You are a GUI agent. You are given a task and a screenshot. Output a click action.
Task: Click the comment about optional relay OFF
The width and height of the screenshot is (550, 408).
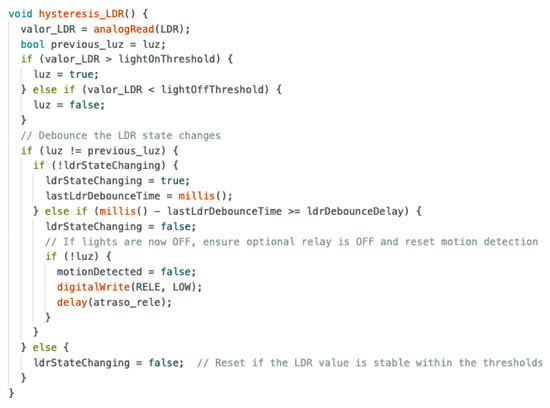[291, 242]
